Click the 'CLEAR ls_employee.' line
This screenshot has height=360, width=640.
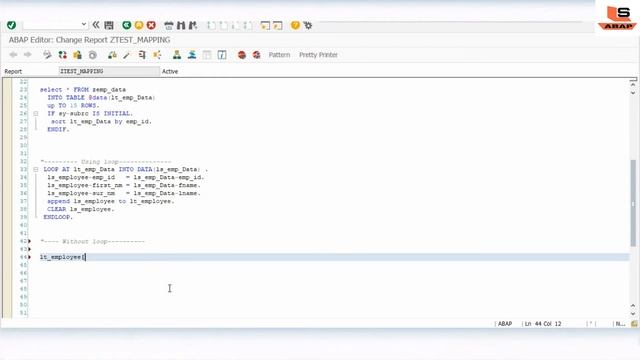point(81,209)
